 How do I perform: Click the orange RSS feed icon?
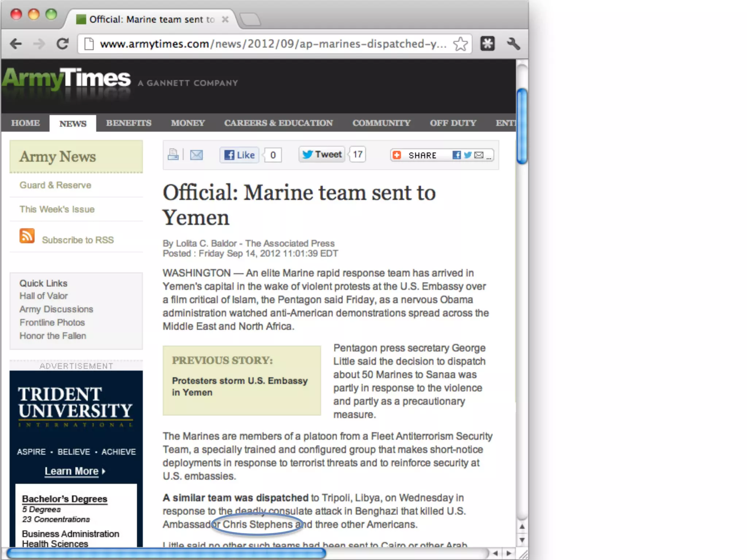click(x=27, y=236)
